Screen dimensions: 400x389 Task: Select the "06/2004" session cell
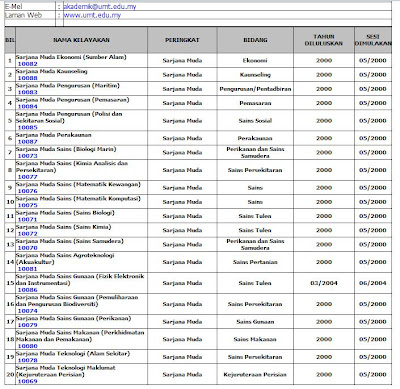point(373,283)
